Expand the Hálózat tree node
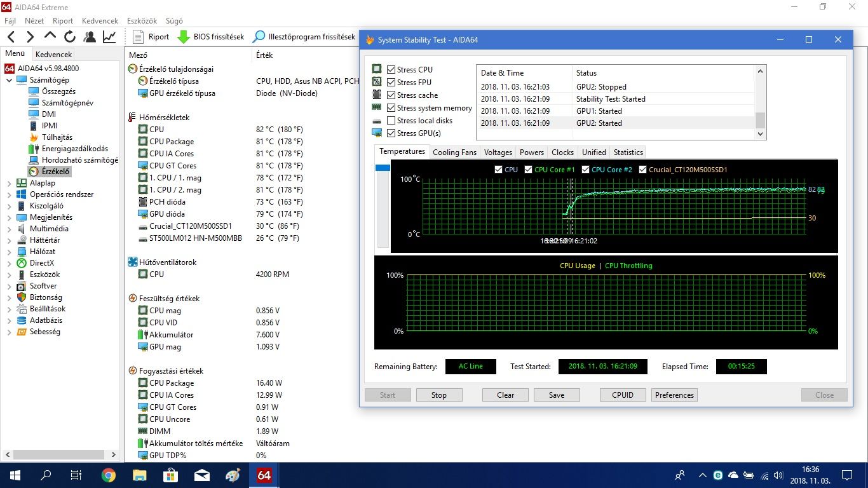The image size is (868, 488). [x=9, y=252]
